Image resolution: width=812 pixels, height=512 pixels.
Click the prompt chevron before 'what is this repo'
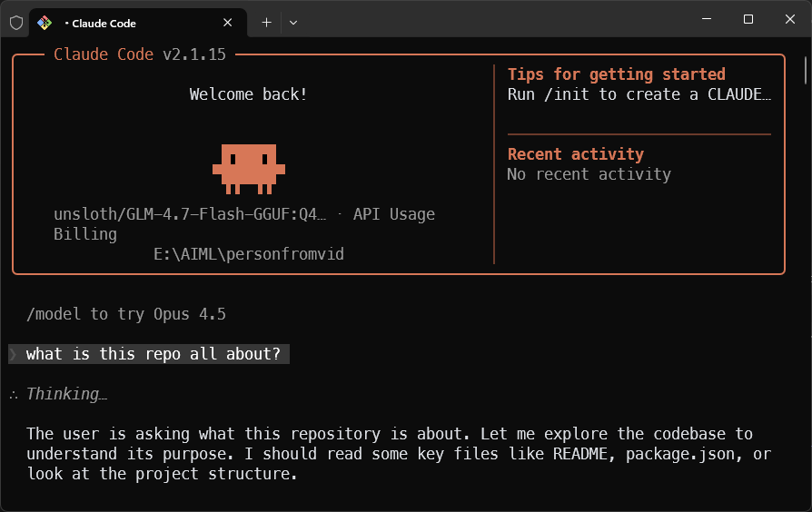point(14,354)
